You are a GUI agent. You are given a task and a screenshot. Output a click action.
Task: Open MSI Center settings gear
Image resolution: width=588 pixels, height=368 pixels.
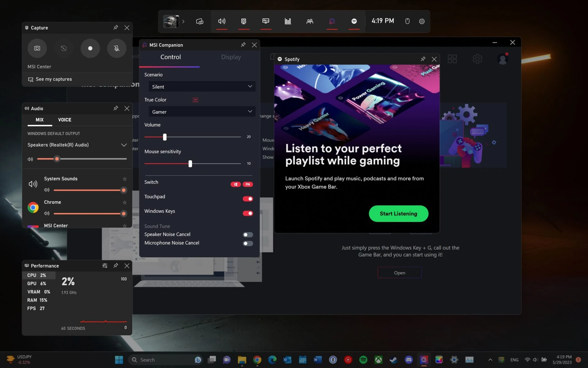point(477,59)
